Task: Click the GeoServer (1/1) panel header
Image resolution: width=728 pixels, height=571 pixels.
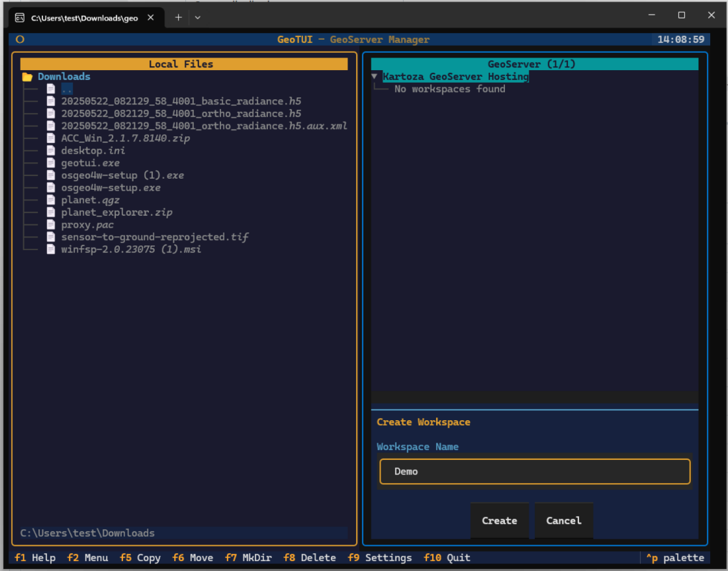Action: [535, 64]
